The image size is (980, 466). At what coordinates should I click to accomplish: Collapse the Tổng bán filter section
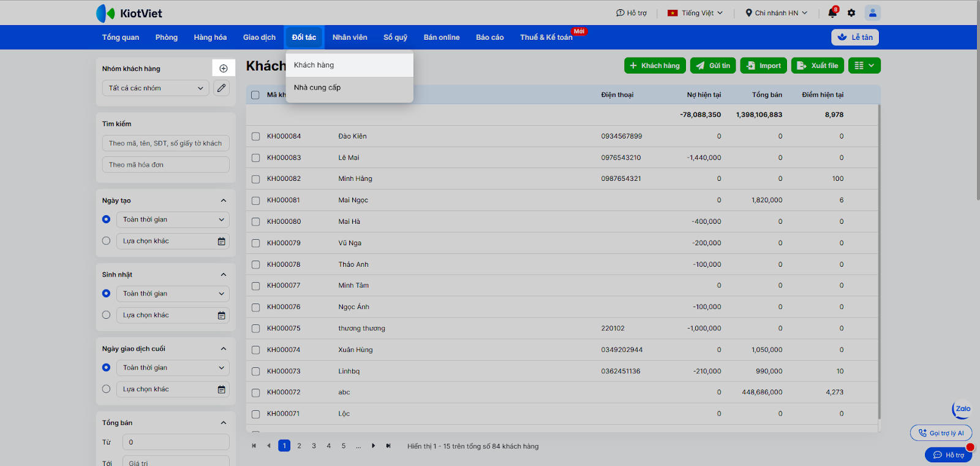click(x=224, y=423)
